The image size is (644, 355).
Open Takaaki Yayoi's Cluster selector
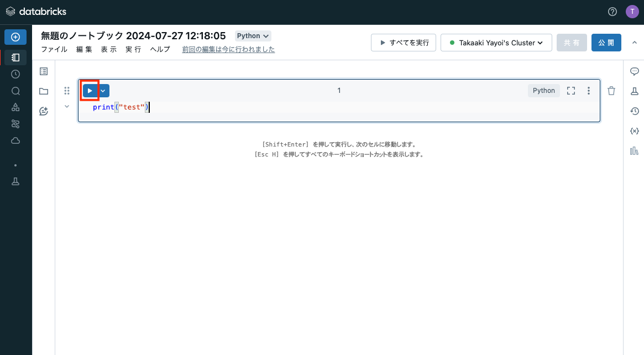[x=495, y=42]
